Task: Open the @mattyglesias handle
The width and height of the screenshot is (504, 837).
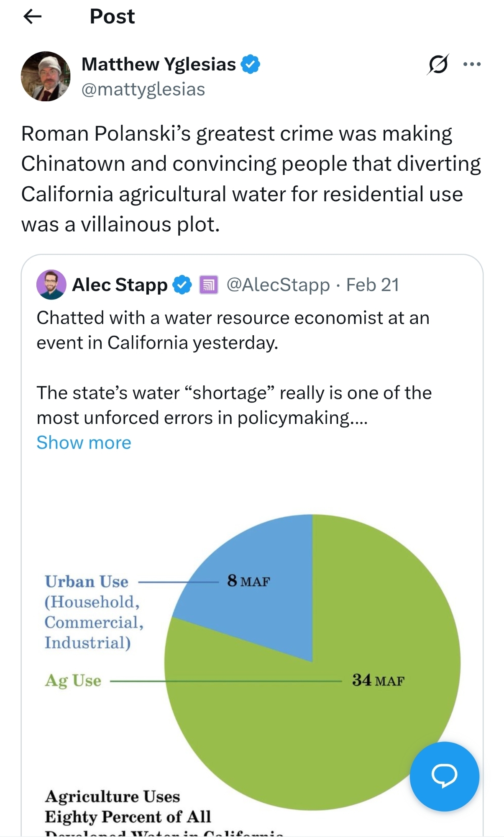Action: (143, 89)
